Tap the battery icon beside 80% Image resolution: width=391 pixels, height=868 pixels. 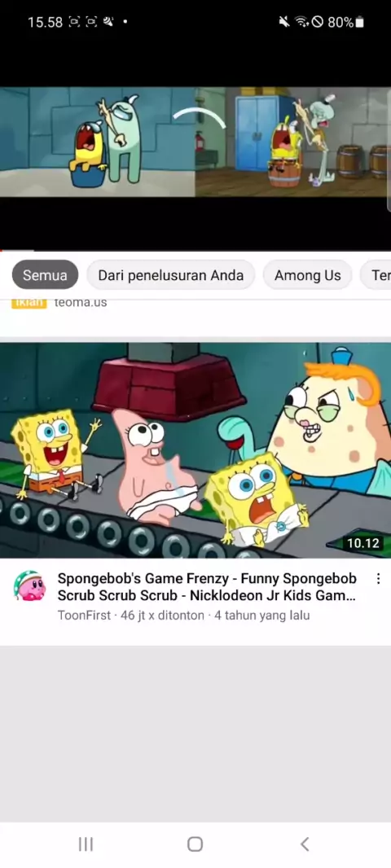[359, 22]
